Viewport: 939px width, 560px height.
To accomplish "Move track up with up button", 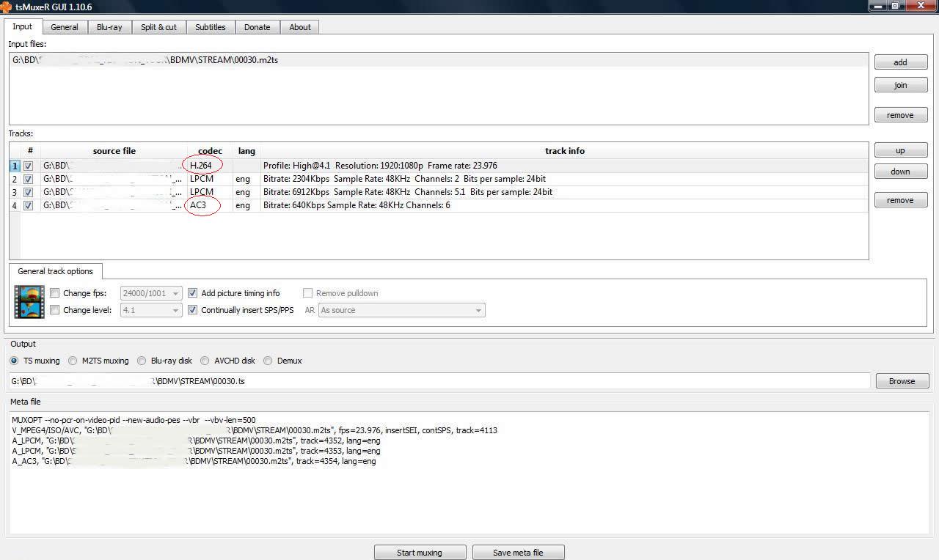I will [901, 150].
